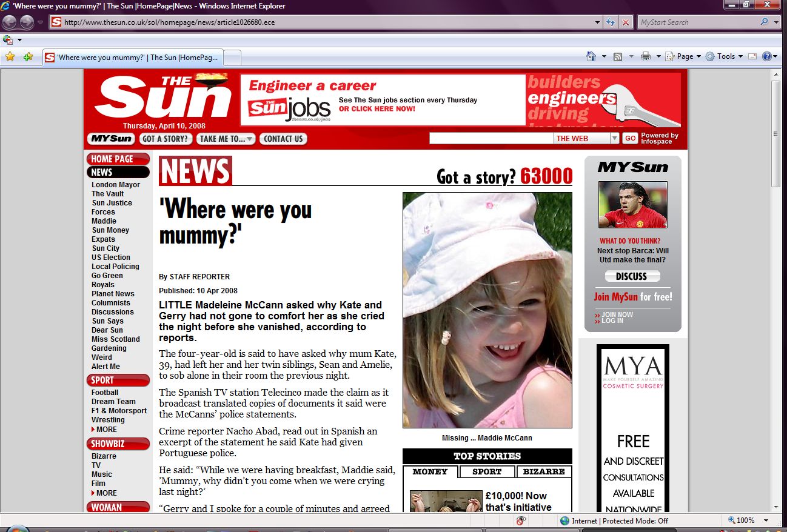Click the Stop loading red X icon
Screen dimensions: 787x532
(626, 22)
